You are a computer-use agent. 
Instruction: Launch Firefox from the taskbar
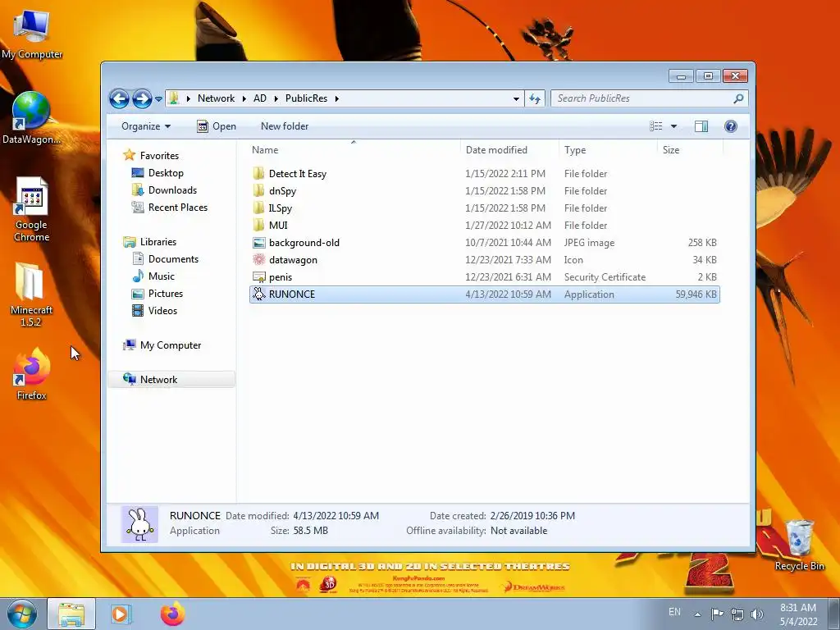172,614
